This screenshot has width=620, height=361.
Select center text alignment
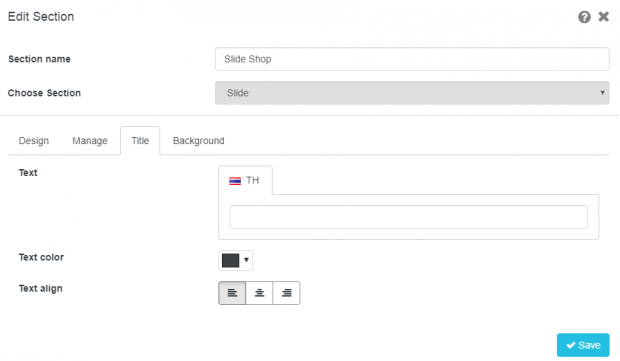point(259,293)
